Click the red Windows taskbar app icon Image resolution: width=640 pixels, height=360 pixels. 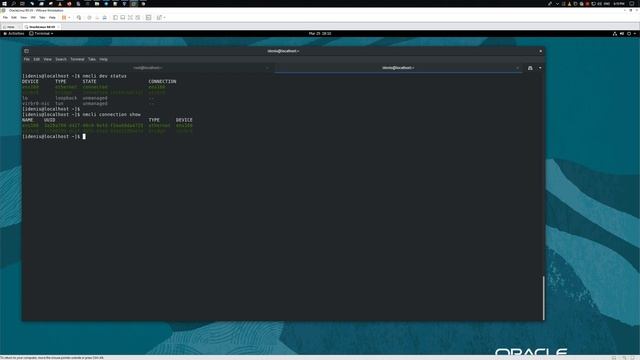69,4
